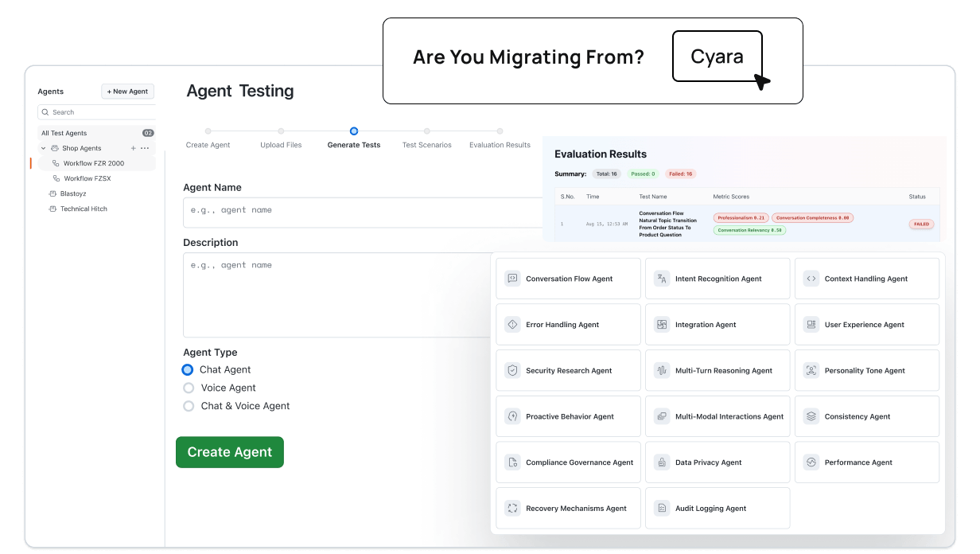The image size is (980, 554).
Task: Click the Failed: 16 summary pill
Action: [681, 174]
